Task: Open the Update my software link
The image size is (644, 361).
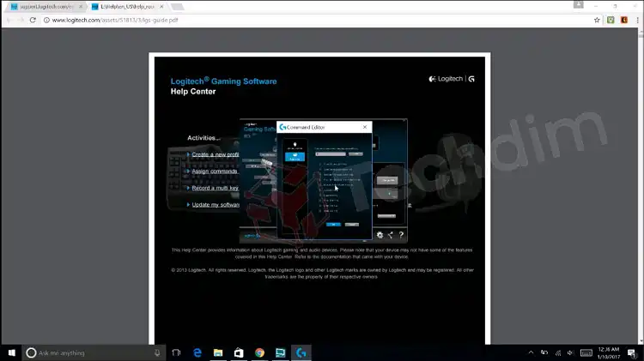Action: point(216,204)
